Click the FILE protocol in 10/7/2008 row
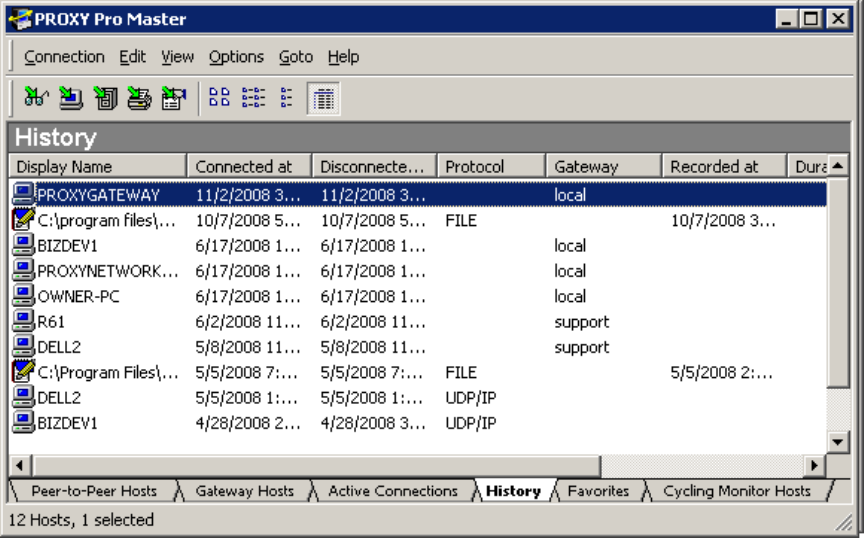The image size is (864, 538). click(461, 220)
